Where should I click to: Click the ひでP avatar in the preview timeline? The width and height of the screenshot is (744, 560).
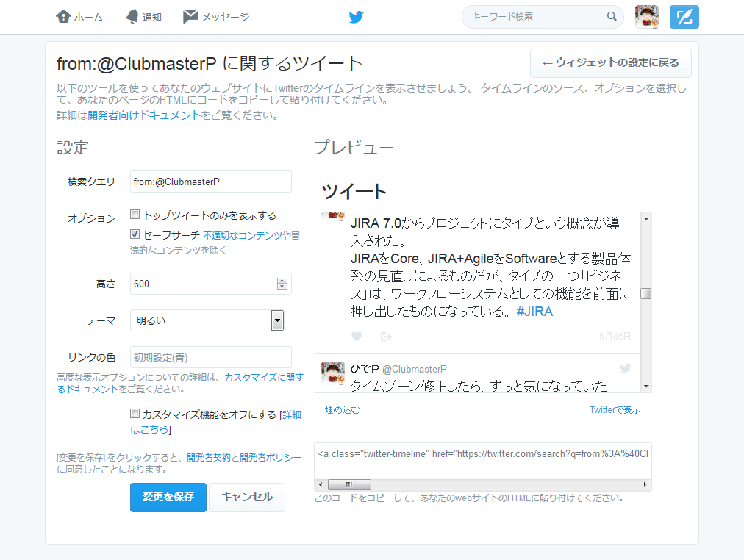click(x=332, y=373)
